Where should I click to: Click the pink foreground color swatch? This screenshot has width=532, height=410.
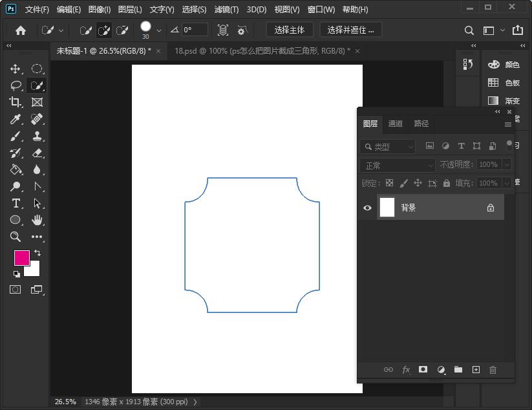point(21,257)
